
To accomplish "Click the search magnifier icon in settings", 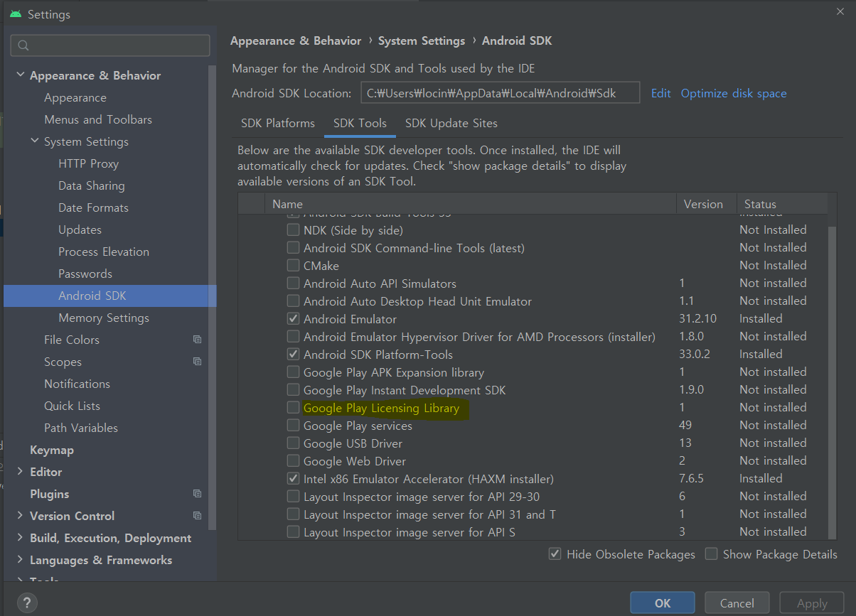I will (x=23, y=45).
